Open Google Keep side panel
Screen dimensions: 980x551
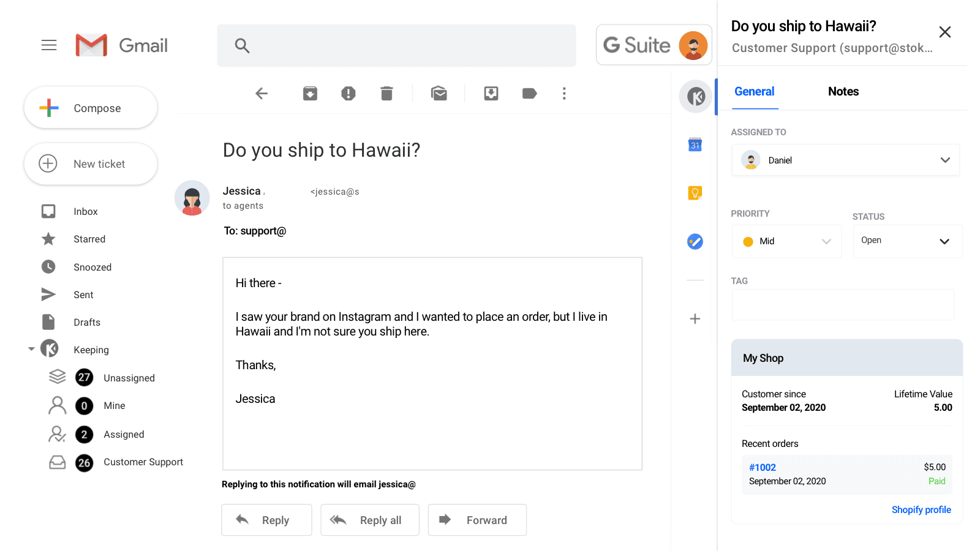[695, 193]
